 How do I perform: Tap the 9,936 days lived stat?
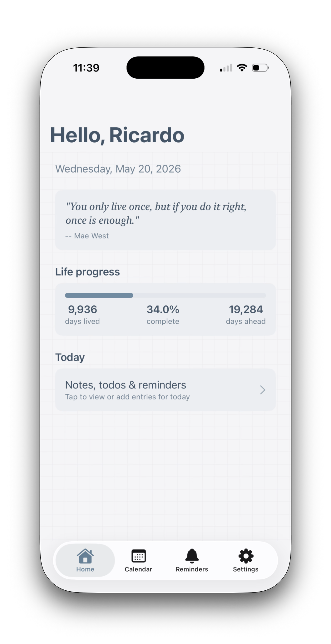coord(82,315)
